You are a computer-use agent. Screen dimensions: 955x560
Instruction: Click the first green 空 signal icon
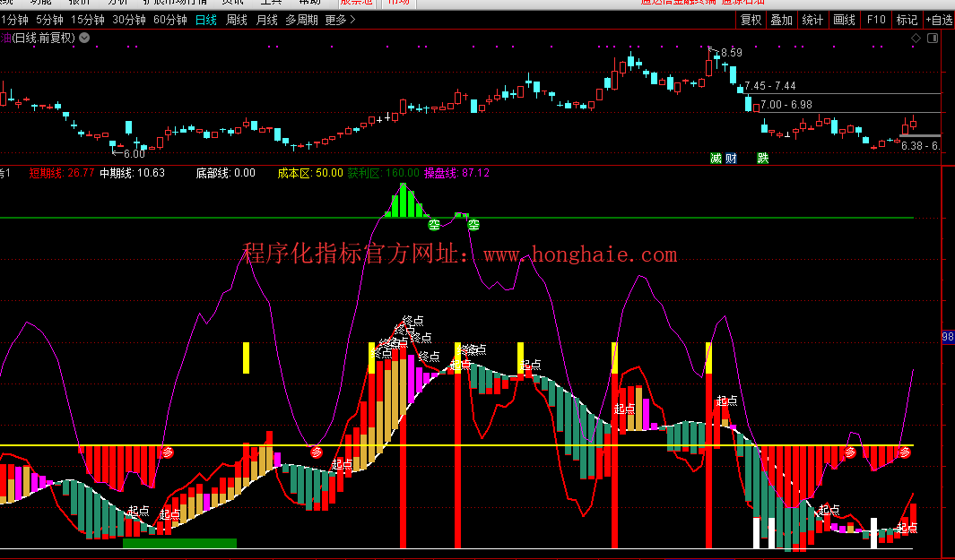point(434,224)
